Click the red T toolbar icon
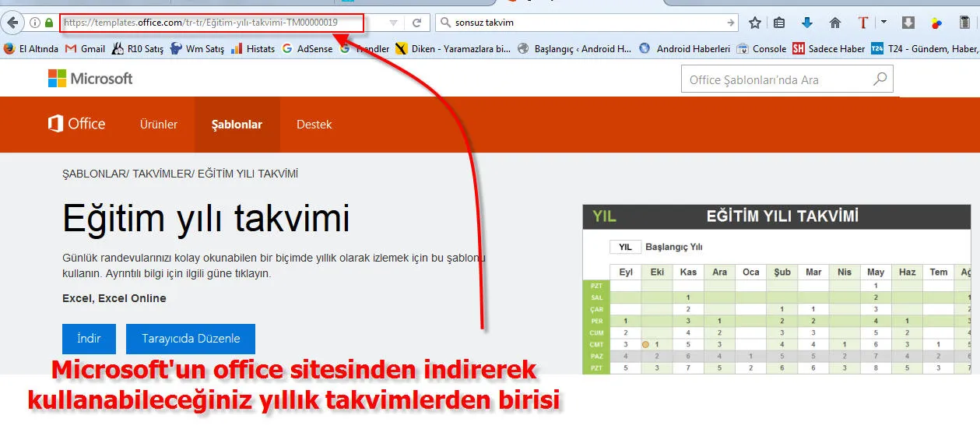 (x=862, y=23)
